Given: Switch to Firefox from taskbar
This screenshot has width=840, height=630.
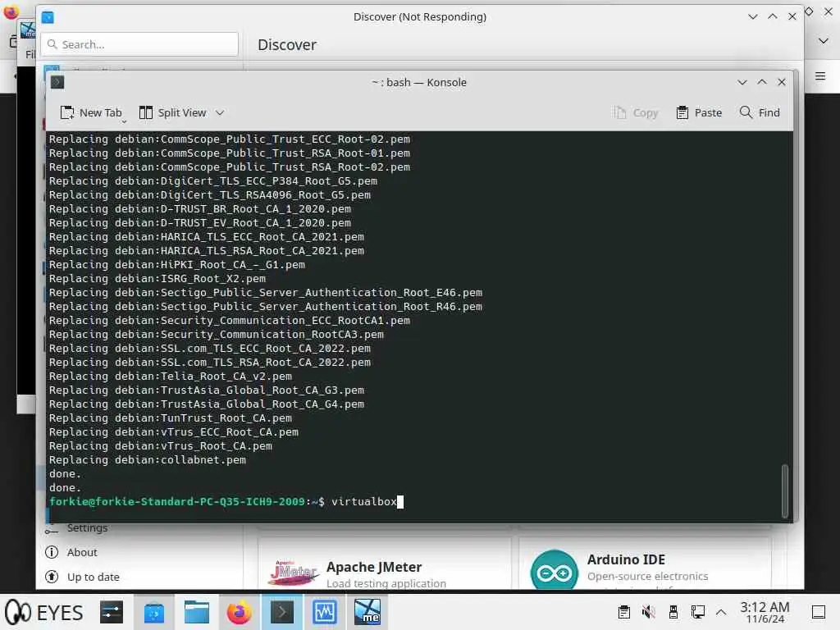Looking at the screenshot, I should click(x=239, y=612).
